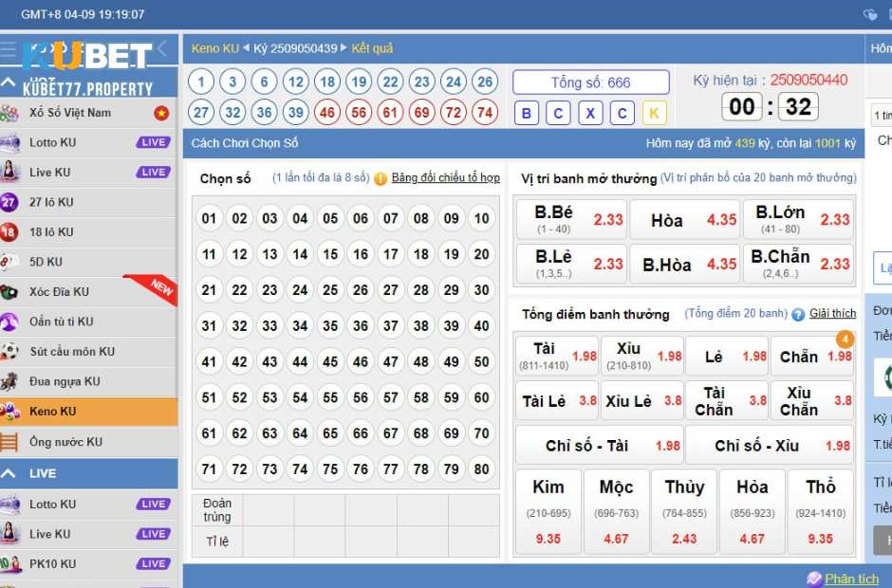
Task: Click the previous period arrow before Kỳ 2509050439
Action: point(247,48)
